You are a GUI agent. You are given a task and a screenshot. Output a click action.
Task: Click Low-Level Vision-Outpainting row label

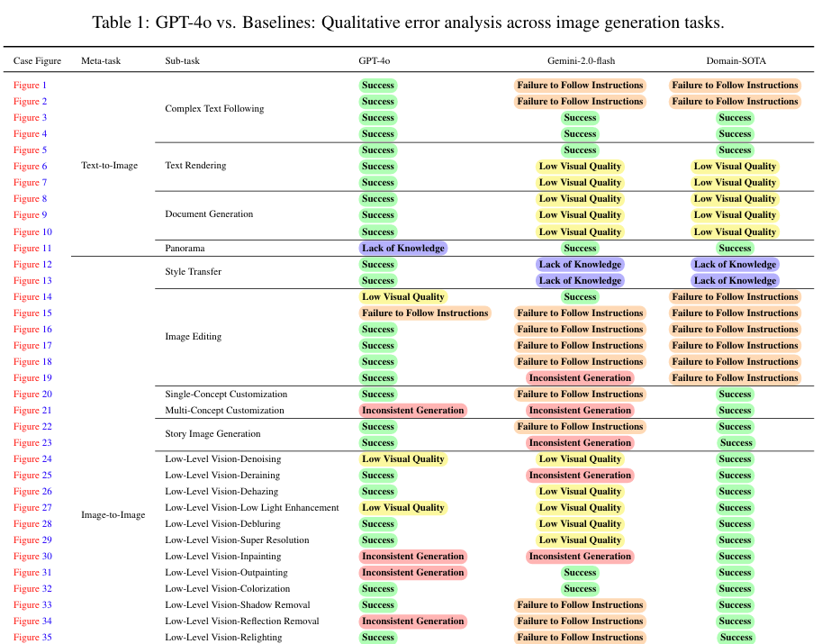click(227, 573)
